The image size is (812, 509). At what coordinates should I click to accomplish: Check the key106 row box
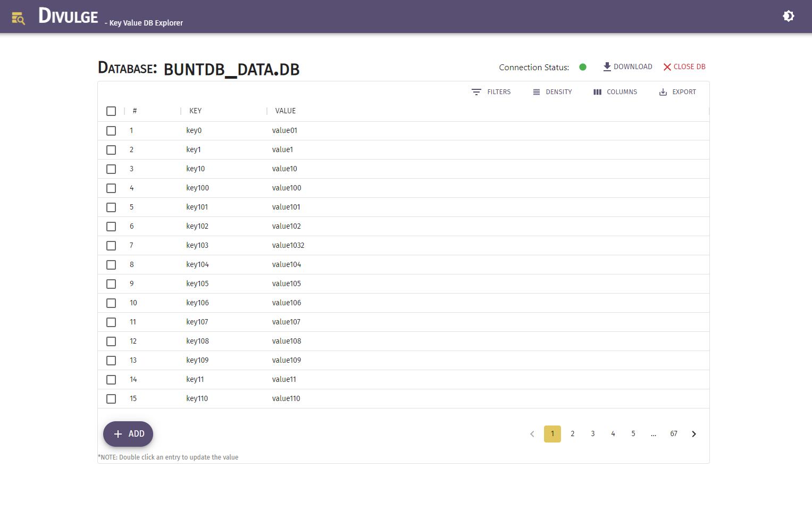[x=111, y=303]
